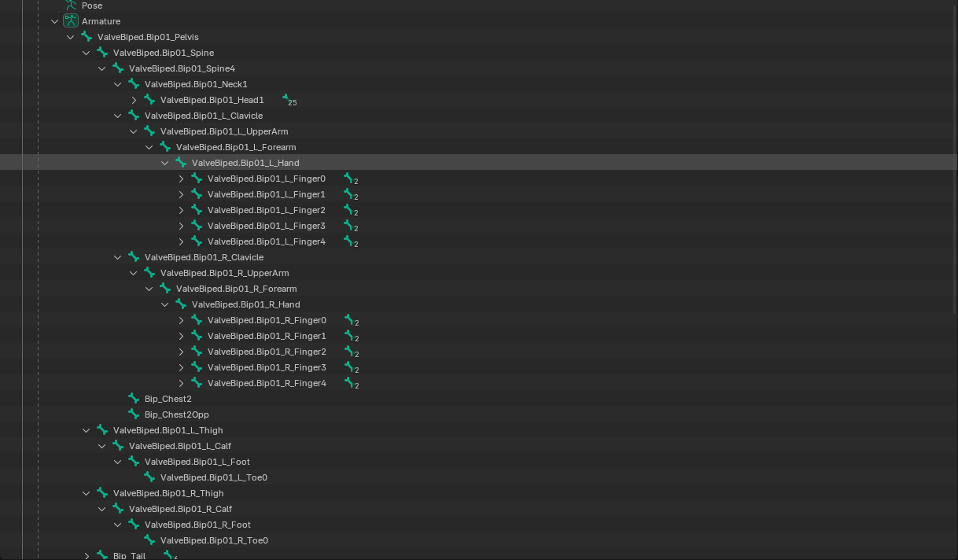This screenshot has height=560, width=958.
Task: Click the bone icon beside Bip01_Pelvis
Action: click(x=87, y=37)
